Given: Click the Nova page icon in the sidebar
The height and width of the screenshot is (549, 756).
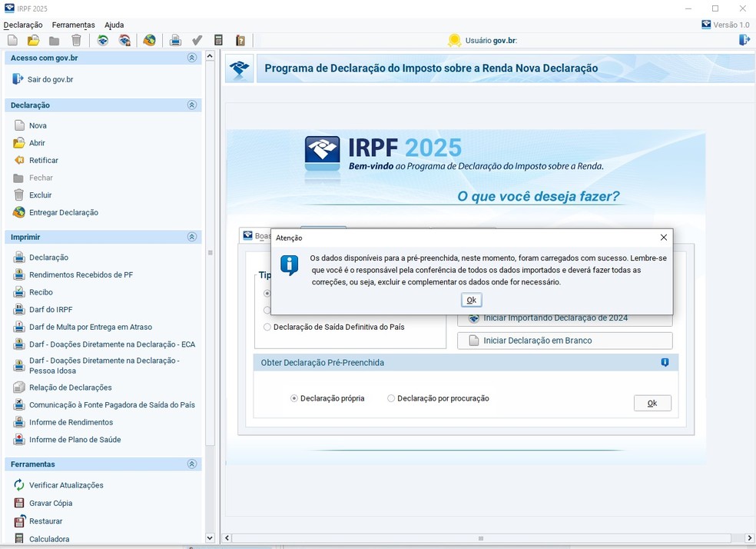Looking at the screenshot, I should click(x=19, y=125).
